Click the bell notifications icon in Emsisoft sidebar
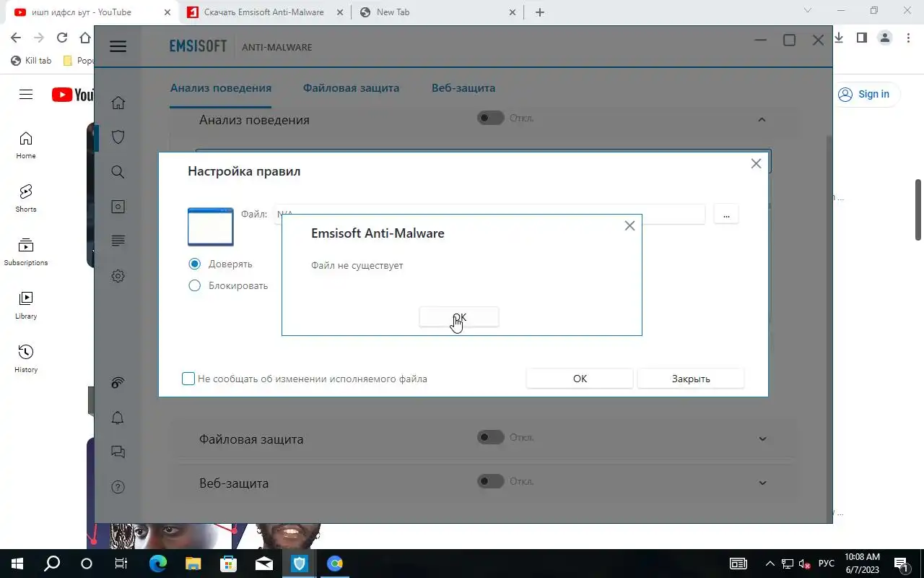Screen dimensions: 924x578 (118, 418)
